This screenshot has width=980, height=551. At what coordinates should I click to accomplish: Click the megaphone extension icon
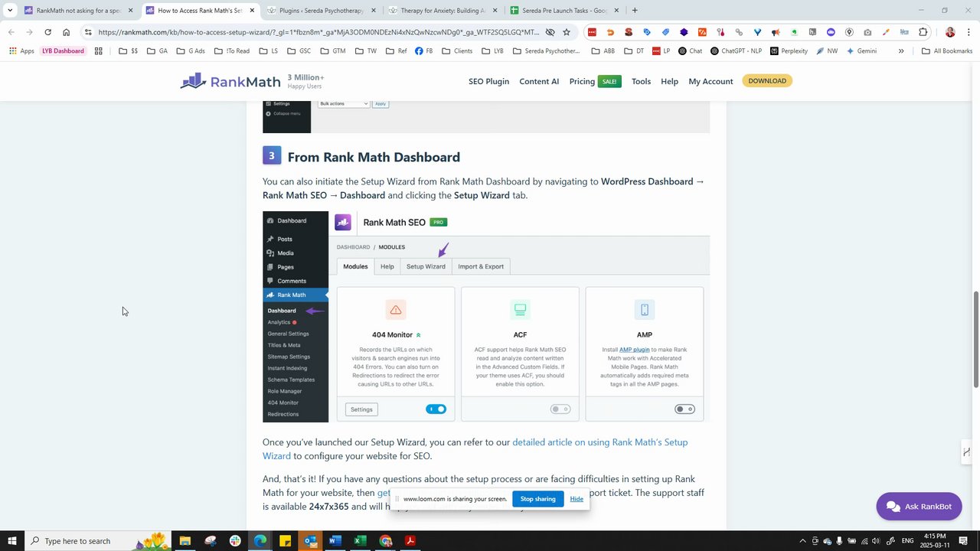776,32
